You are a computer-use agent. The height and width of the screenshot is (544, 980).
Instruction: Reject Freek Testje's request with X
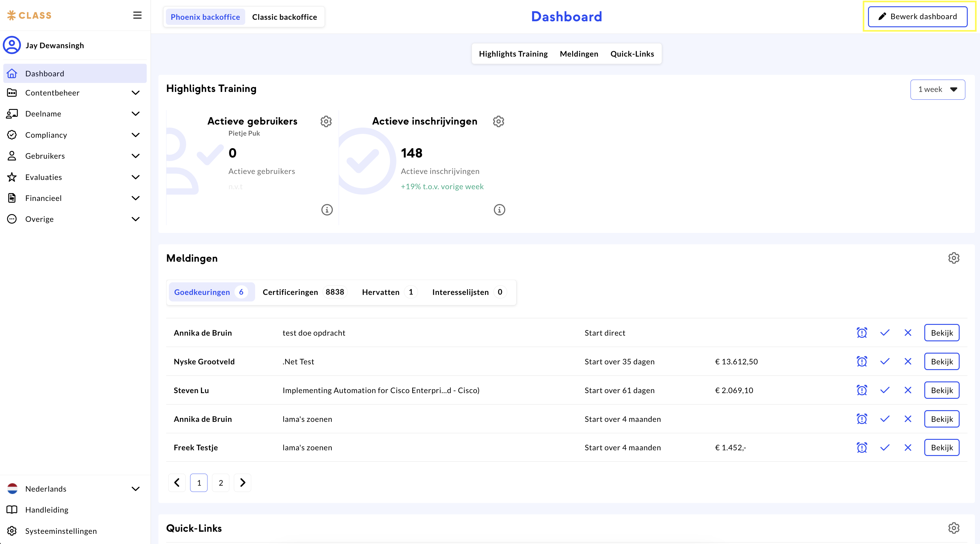pos(908,448)
